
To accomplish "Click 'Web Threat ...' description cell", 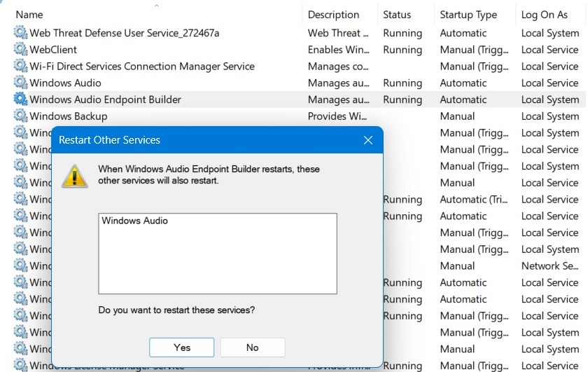I will (338, 33).
